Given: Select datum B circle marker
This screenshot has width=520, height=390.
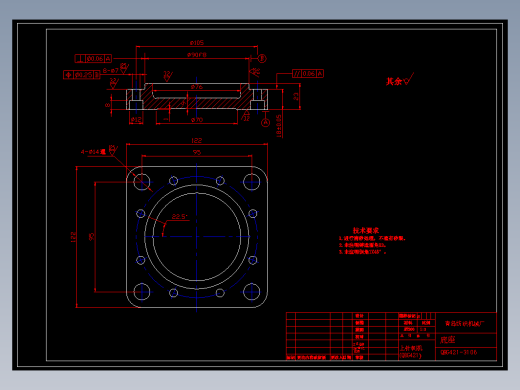Looking at the screenshot, I should (x=262, y=59).
